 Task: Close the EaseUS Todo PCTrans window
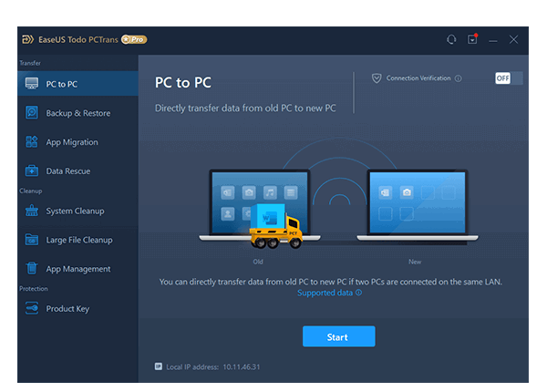[513, 39]
